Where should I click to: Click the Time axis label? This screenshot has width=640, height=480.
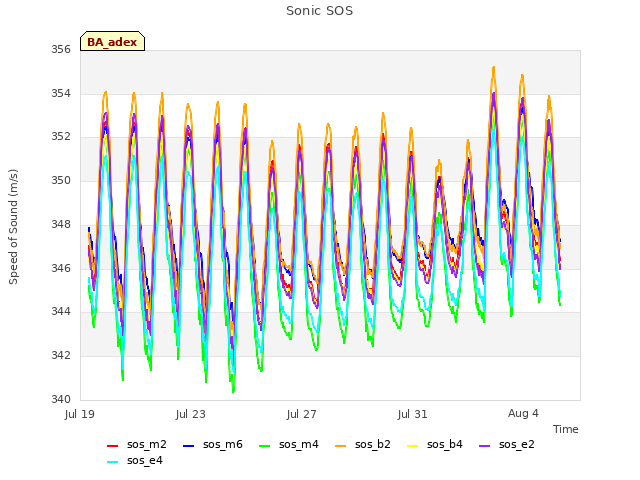[x=565, y=429]
